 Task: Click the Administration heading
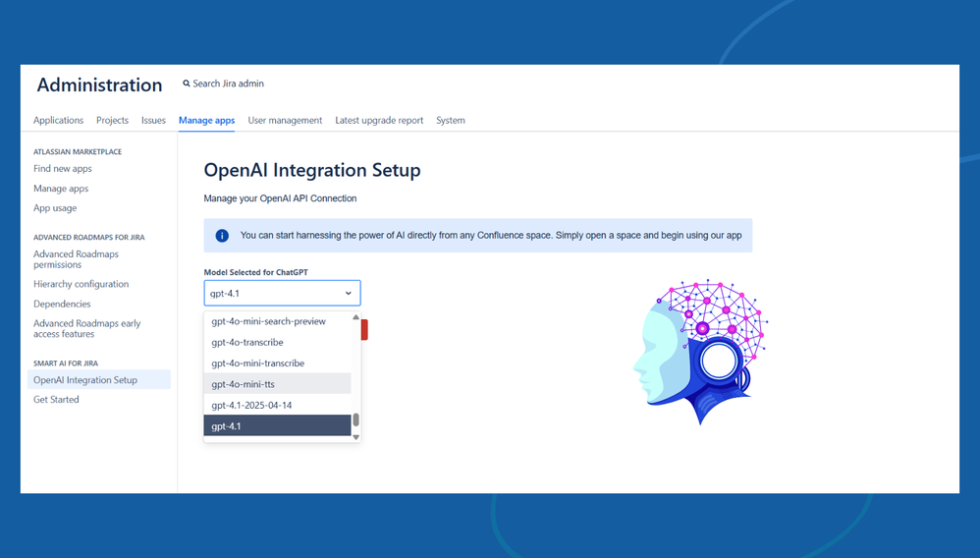pyautogui.click(x=99, y=84)
